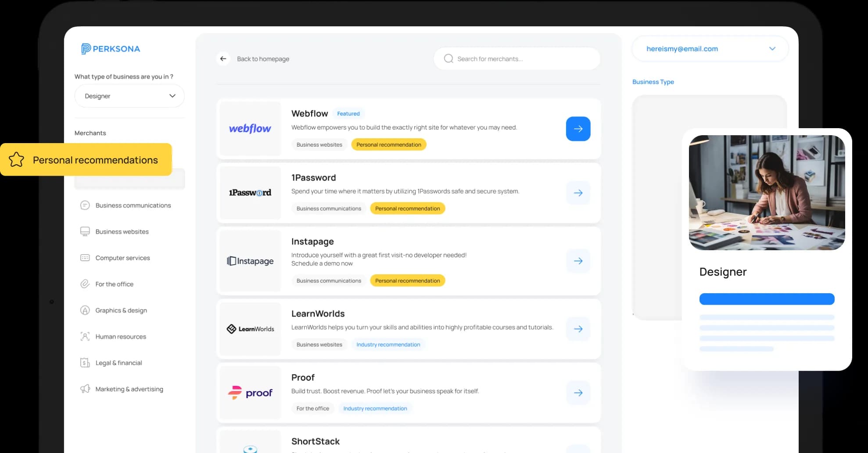Click Instapage's Business communications tag
The image size is (868, 453).
(x=329, y=280)
